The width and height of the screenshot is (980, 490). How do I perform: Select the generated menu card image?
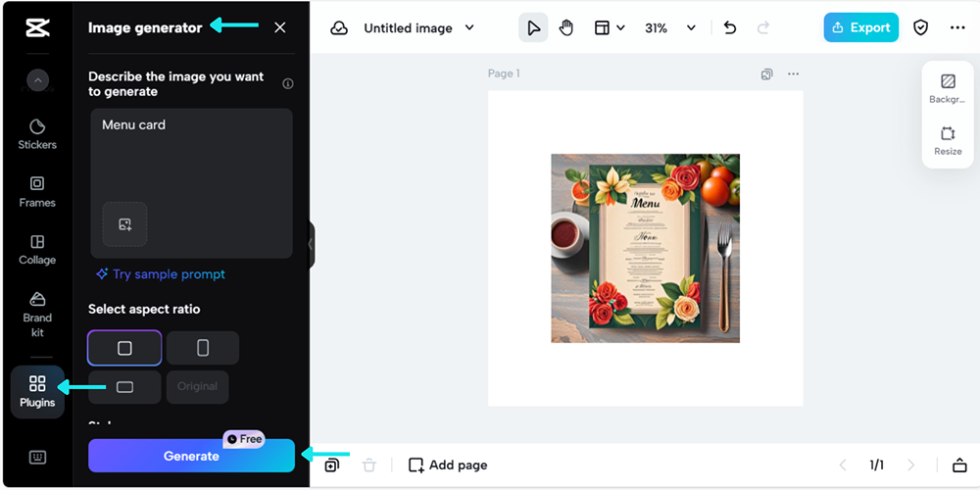click(645, 248)
